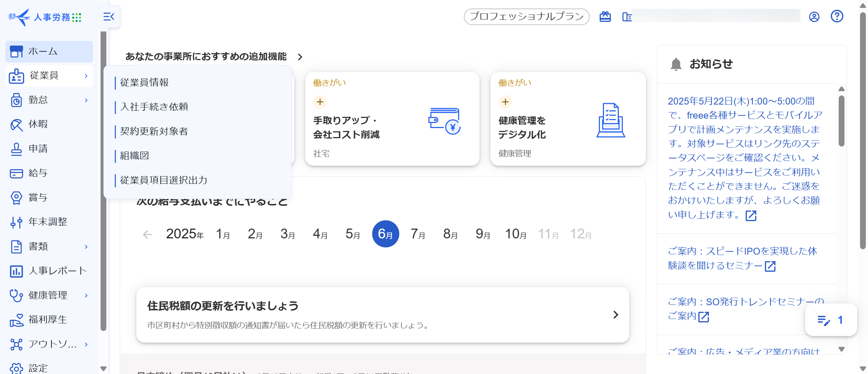Open the gift icon in the header
Screen dimensions: 868x374
tap(605, 17)
